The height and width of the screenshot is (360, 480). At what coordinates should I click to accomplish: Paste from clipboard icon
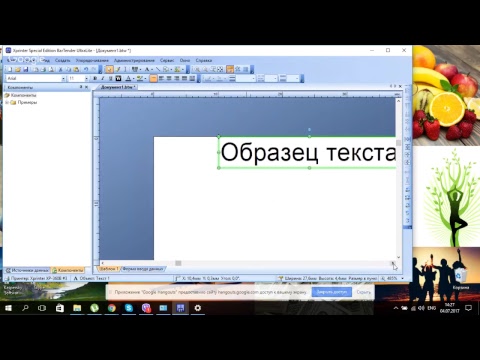pos(76,69)
